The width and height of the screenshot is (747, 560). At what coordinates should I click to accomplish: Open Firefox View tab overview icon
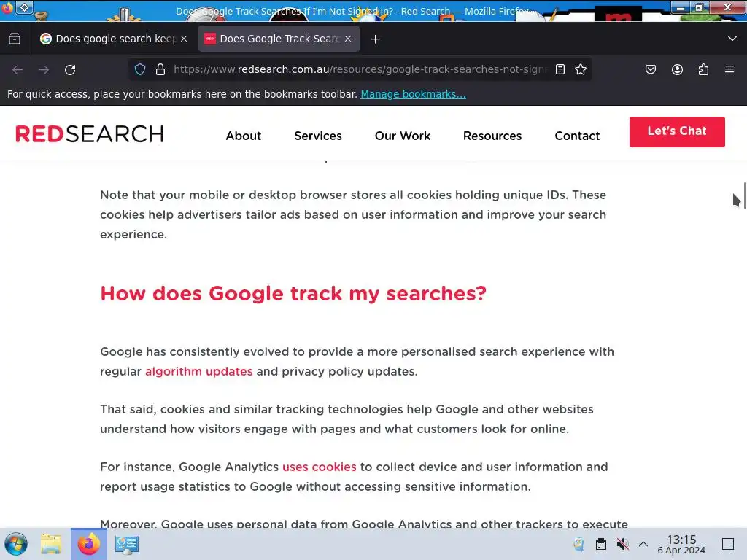[15, 39]
